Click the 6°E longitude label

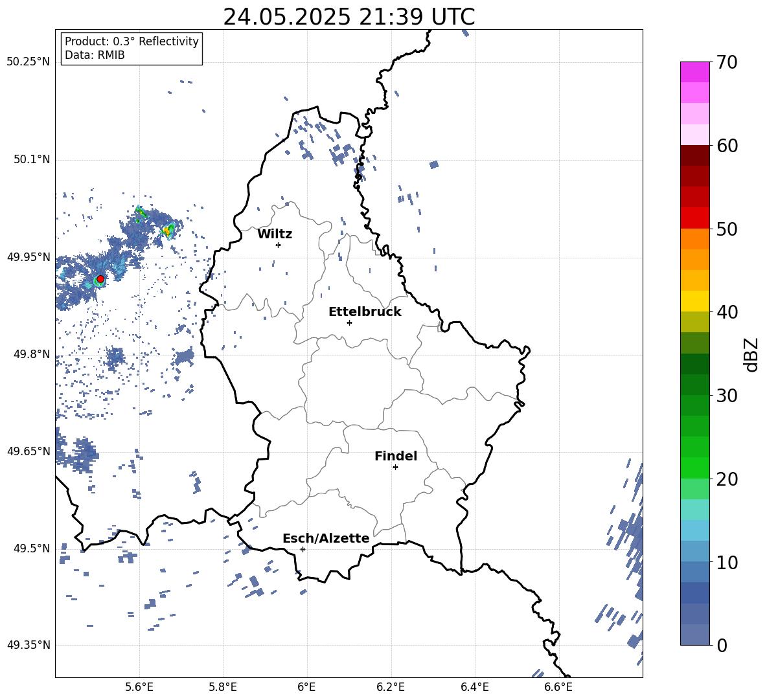click(x=306, y=687)
